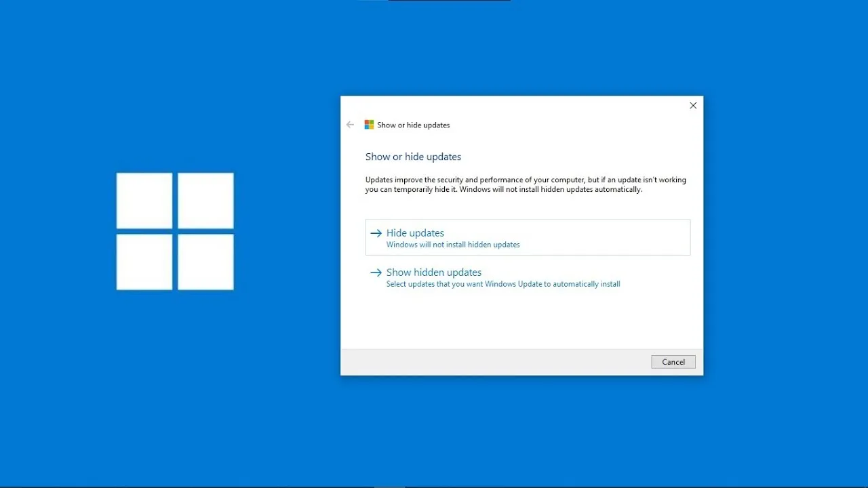868x488 pixels.
Task: Click the bottom-left square of the desktop logo
Action: (x=144, y=262)
